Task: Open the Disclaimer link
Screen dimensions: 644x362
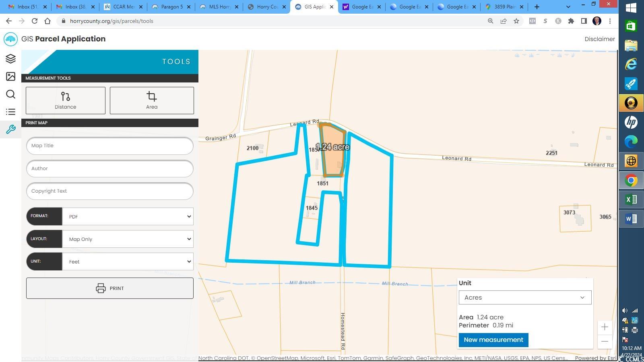Action: [599, 39]
